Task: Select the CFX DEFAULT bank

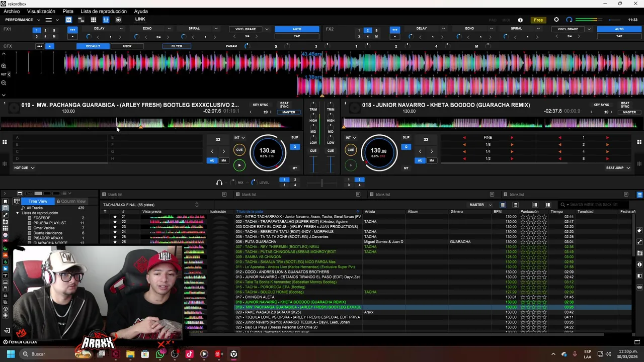Action: [x=93, y=46]
